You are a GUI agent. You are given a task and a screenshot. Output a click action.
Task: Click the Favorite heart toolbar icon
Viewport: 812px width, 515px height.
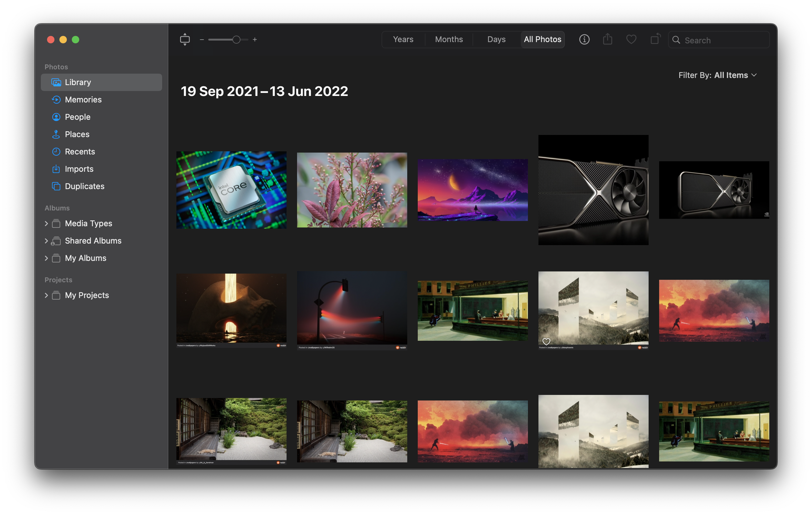[x=631, y=39]
